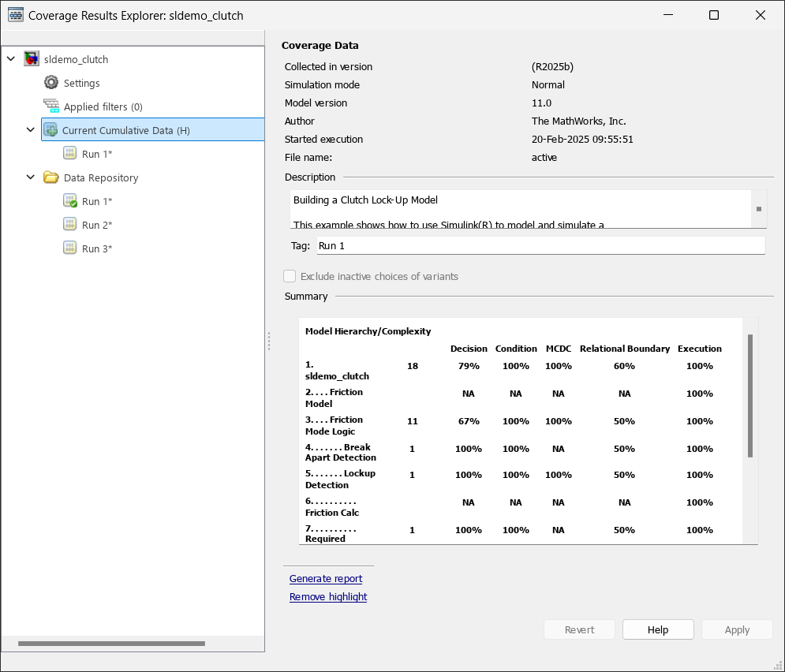Enable Exclude inactive choices of variants
Image resolution: width=785 pixels, height=672 pixels.
click(290, 276)
